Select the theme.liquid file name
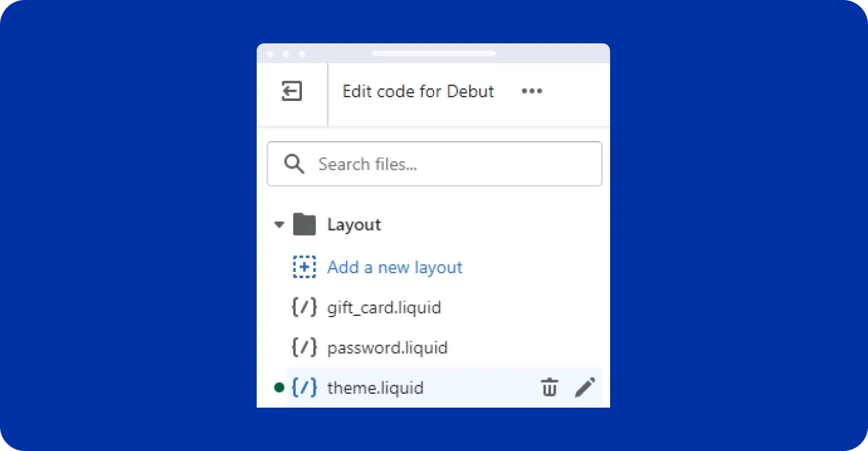Viewport: 868px width, 451px height. pyautogui.click(x=375, y=388)
